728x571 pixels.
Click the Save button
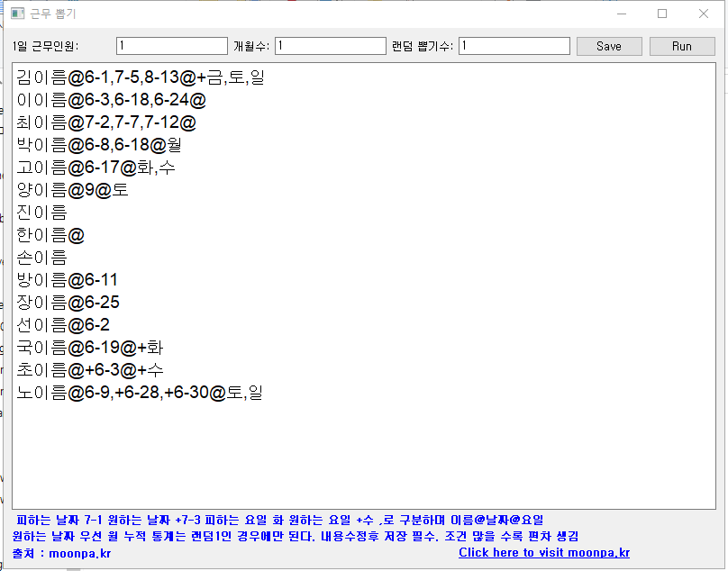(609, 47)
